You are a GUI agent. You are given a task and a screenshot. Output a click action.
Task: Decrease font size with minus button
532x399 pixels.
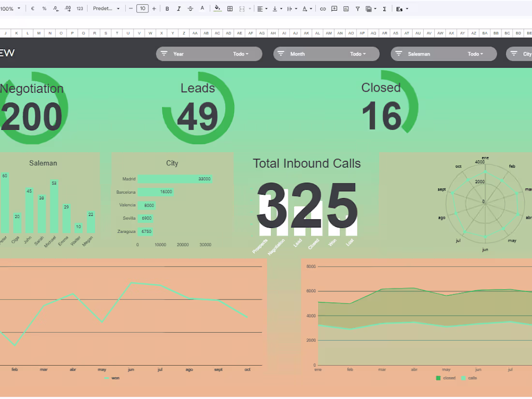(x=131, y=9)
